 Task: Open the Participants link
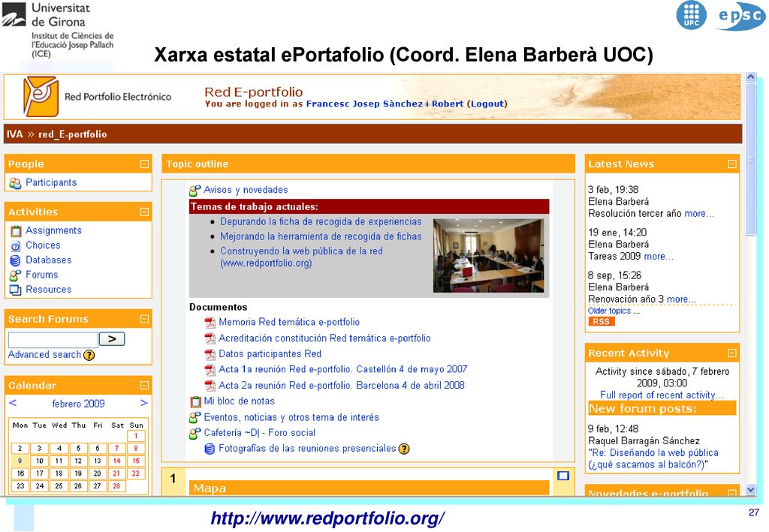point(51,183)
